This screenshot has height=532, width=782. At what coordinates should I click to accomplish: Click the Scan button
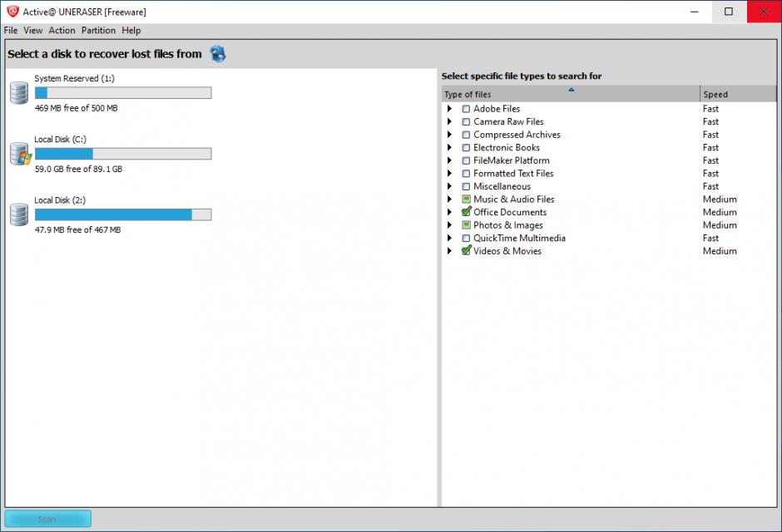(x=48, y=519)
